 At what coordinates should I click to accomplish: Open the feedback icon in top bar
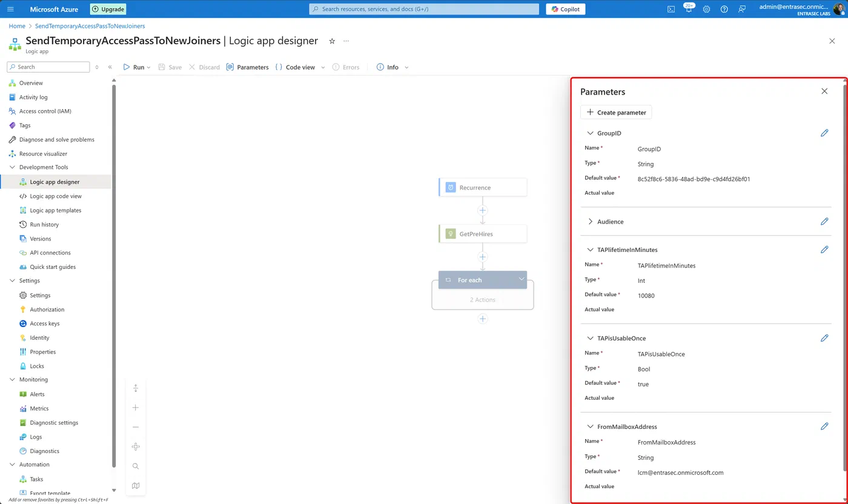tap(742, 9)
